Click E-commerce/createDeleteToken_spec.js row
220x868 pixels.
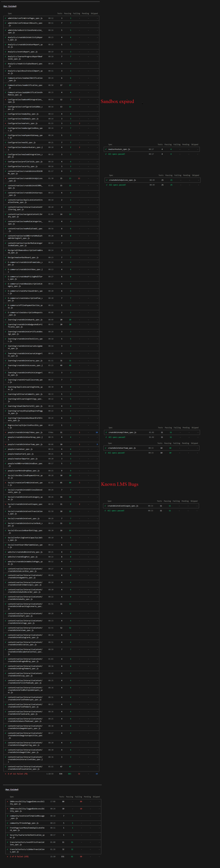click(x=51, y=271)
